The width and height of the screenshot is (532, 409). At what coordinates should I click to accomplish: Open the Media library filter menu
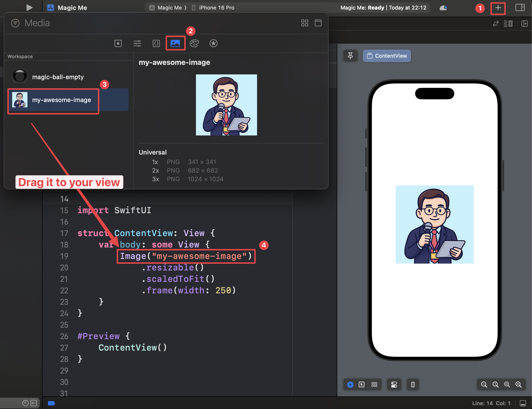15,23
